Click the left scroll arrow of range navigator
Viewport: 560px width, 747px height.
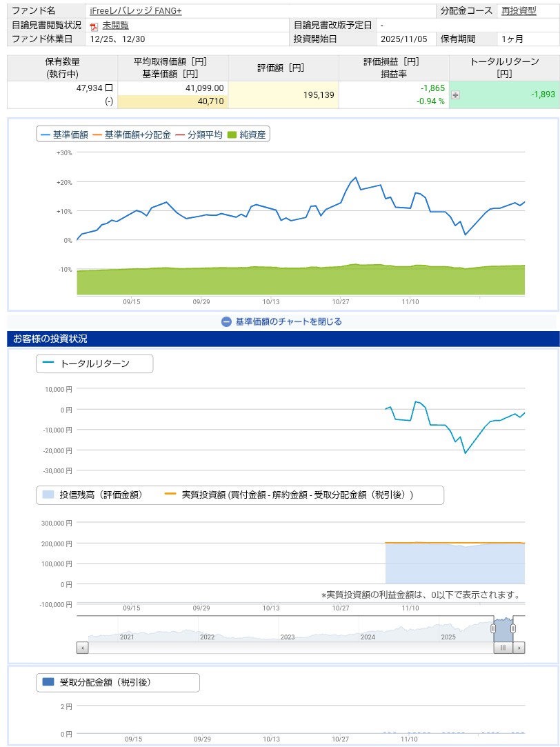(x=83, y=648)
